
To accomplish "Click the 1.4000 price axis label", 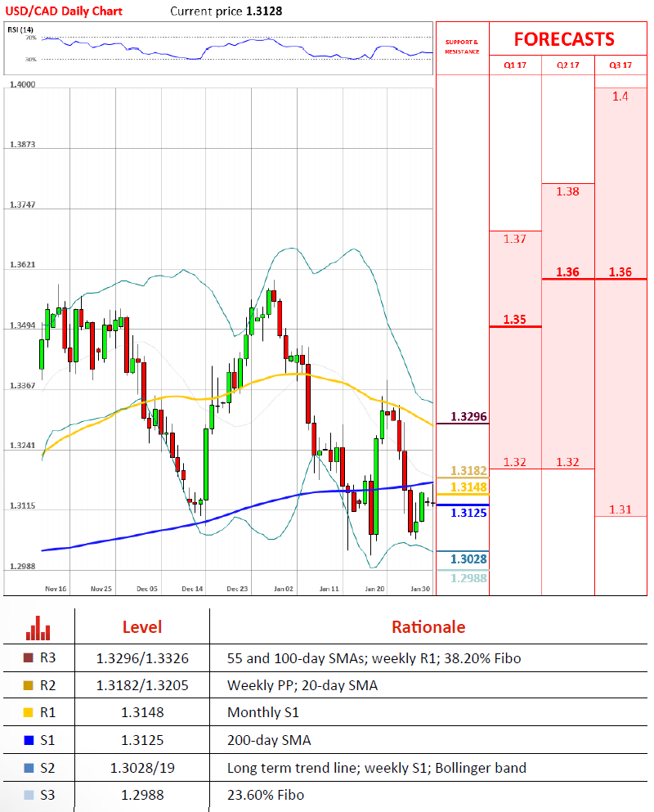I will (23, 84).
